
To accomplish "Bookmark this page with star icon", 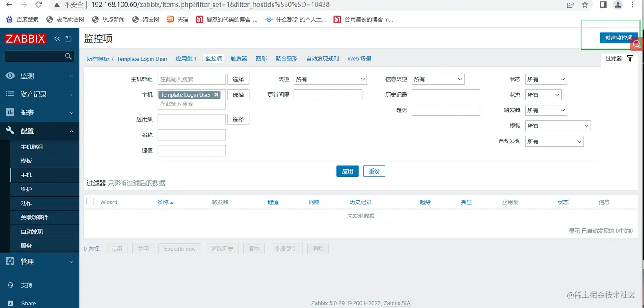I will pos(585,5).
